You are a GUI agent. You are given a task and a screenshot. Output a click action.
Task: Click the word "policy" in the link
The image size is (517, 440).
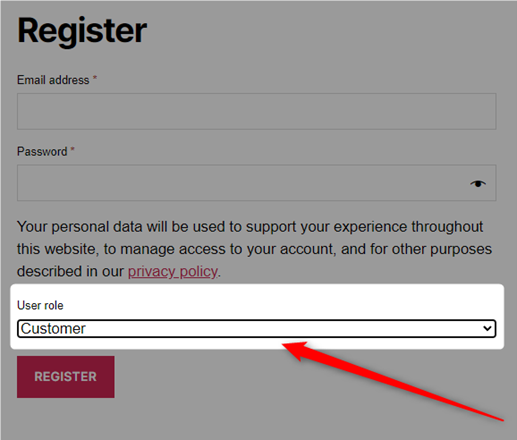tap(199, 272)
